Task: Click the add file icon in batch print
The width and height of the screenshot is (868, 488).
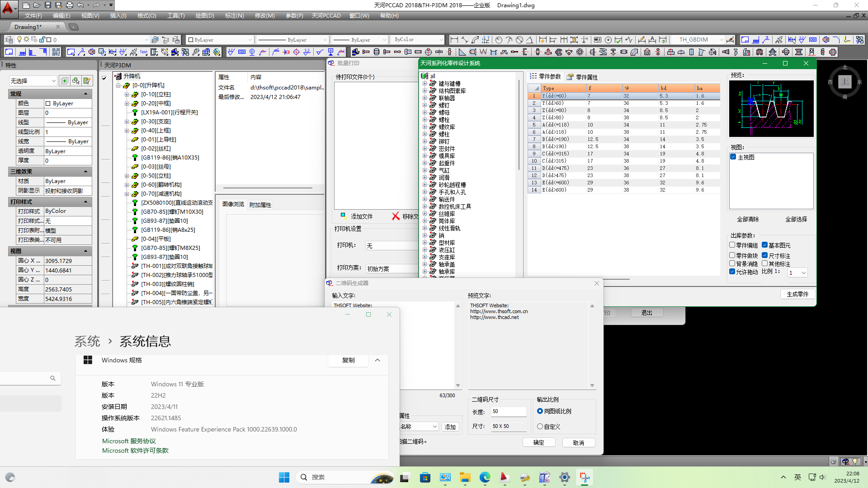Action: coord(344,216)
